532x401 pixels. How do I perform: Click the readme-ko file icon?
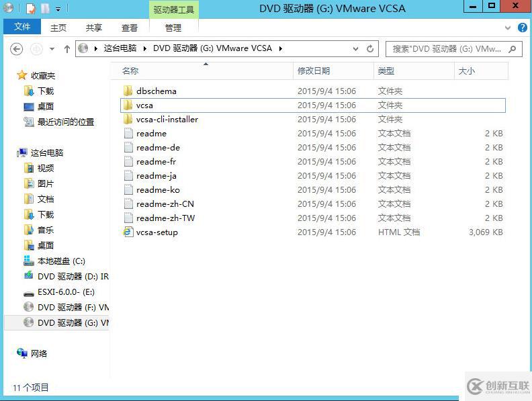tap(128, 189)
